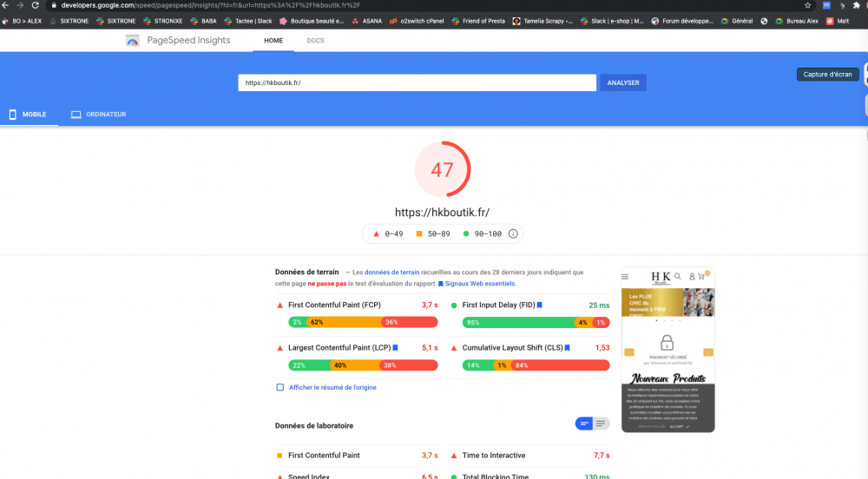Open the Boutique beauté bookmark
Viewport: 868px width, 479px height.
pos(312,21)
